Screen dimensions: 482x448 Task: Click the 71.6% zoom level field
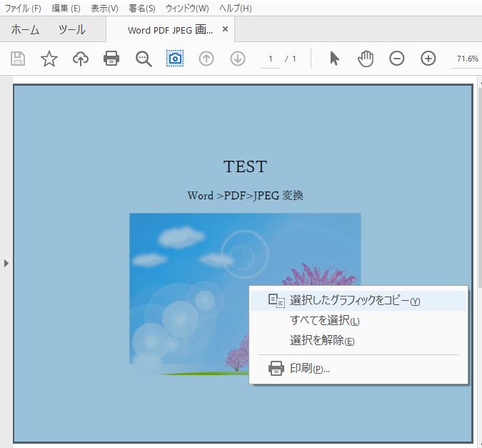(467, 59)
